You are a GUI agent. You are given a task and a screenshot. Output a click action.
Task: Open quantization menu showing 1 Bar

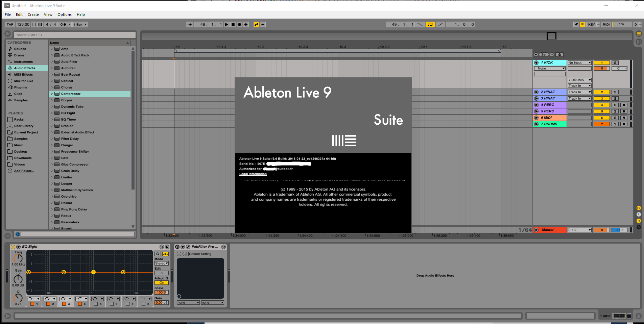point(80,24)
